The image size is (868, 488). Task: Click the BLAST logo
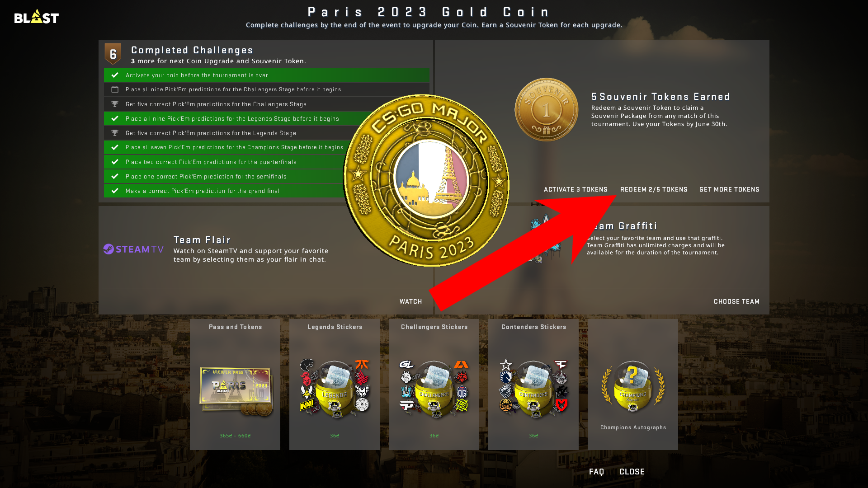(x=36, y=17)
